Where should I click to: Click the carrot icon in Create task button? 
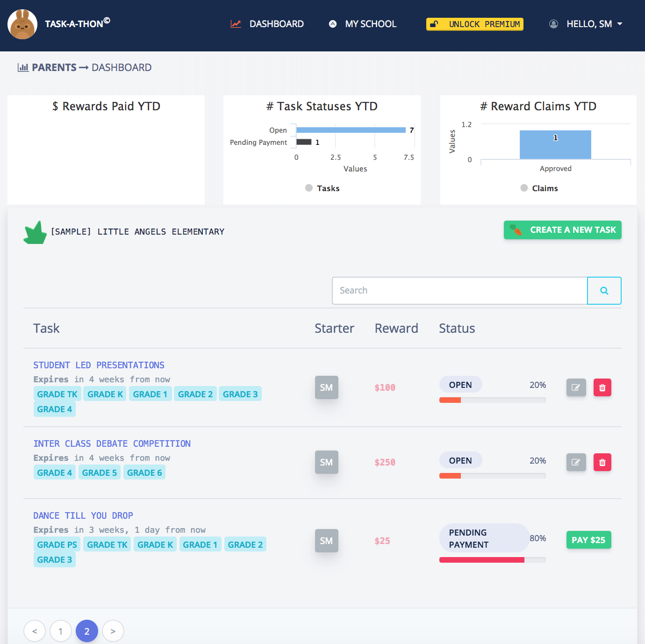[x=516, y=230]
